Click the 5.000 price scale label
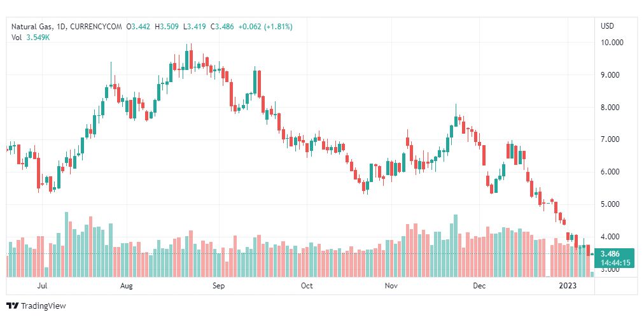 [x=611, y=204]
